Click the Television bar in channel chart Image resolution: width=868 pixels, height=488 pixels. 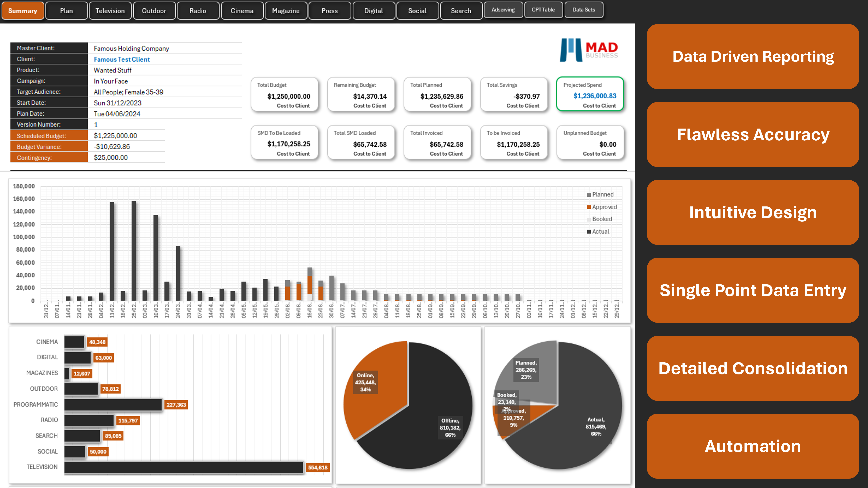point(184,467)
